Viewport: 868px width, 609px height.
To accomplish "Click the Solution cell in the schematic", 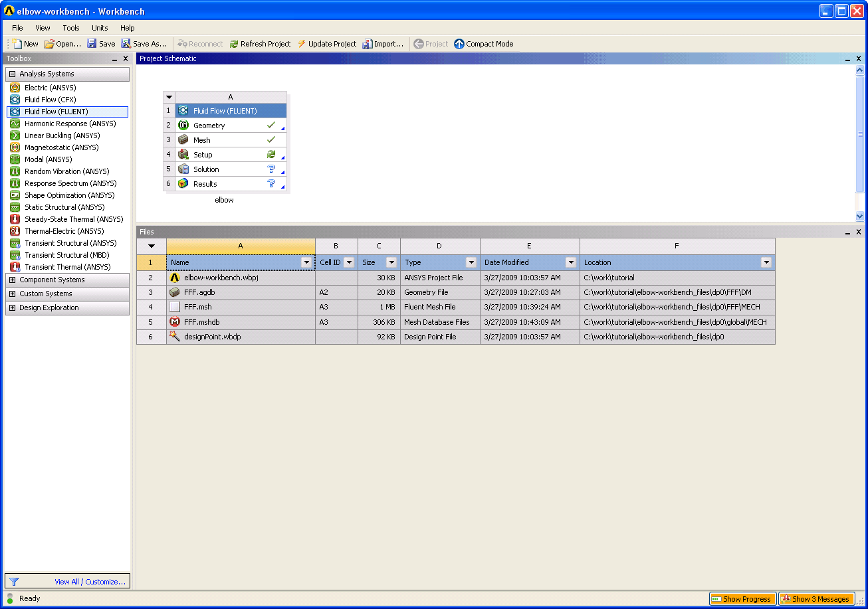I will [x=231, y=169].
